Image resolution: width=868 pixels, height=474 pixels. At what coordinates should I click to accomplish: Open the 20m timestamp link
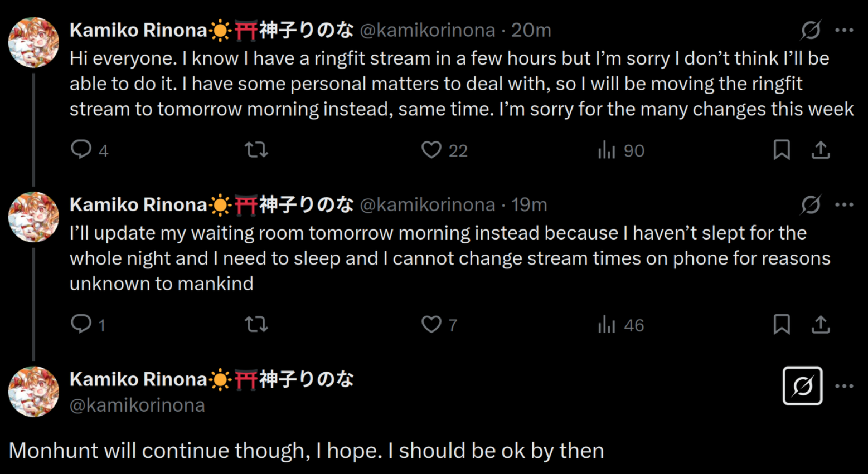coord(531,30)
